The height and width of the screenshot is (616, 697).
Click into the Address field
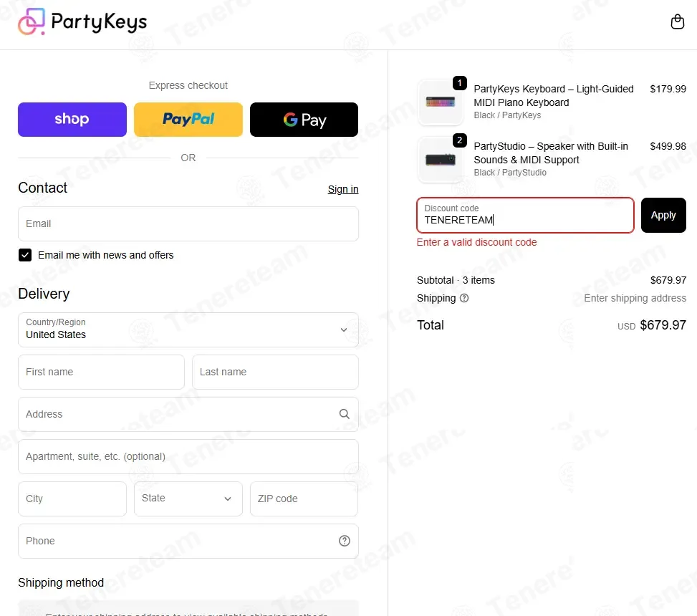click(x=188, y=414)
